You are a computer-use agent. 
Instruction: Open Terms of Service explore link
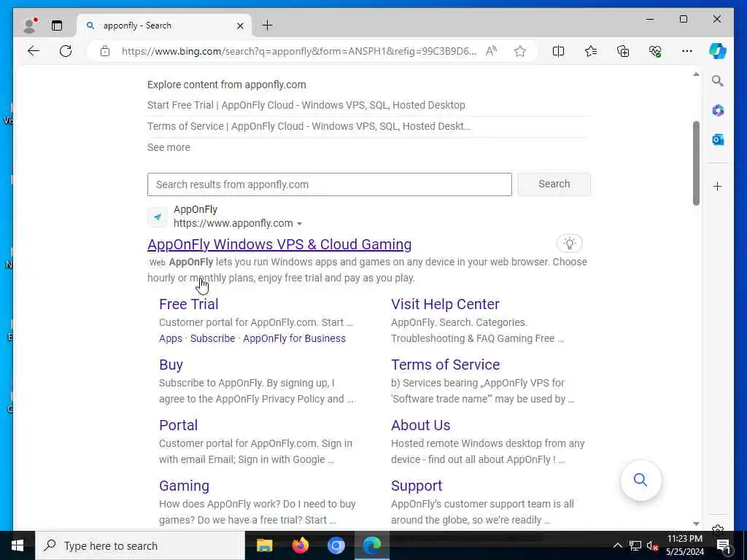[x=309, y=126]
